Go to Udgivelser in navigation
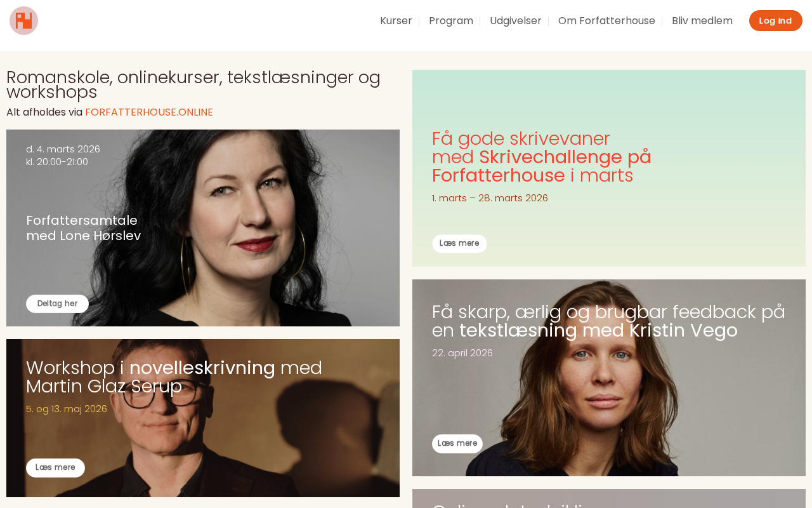This screenshot has width=812, height=508. [x=516, y=20]
